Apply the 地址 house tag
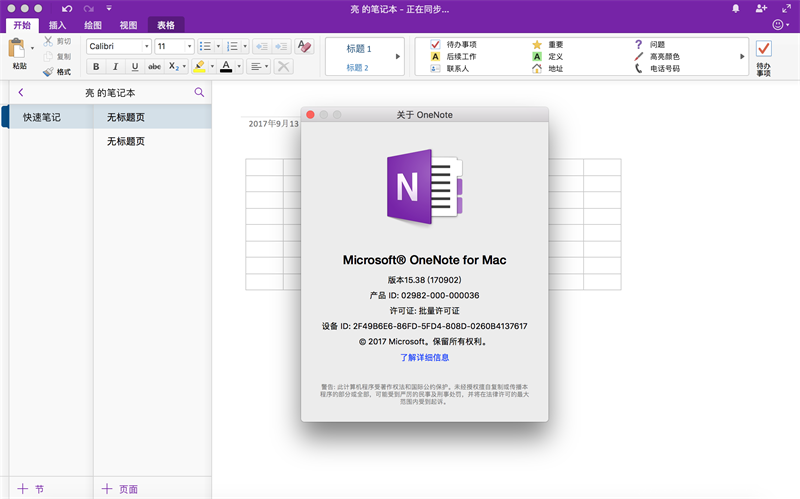 click(548, 68)
